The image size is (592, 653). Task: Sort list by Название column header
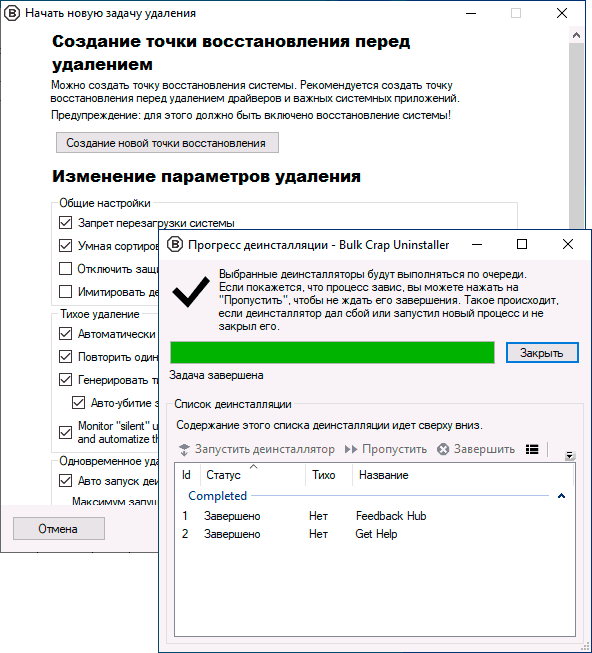463,475
